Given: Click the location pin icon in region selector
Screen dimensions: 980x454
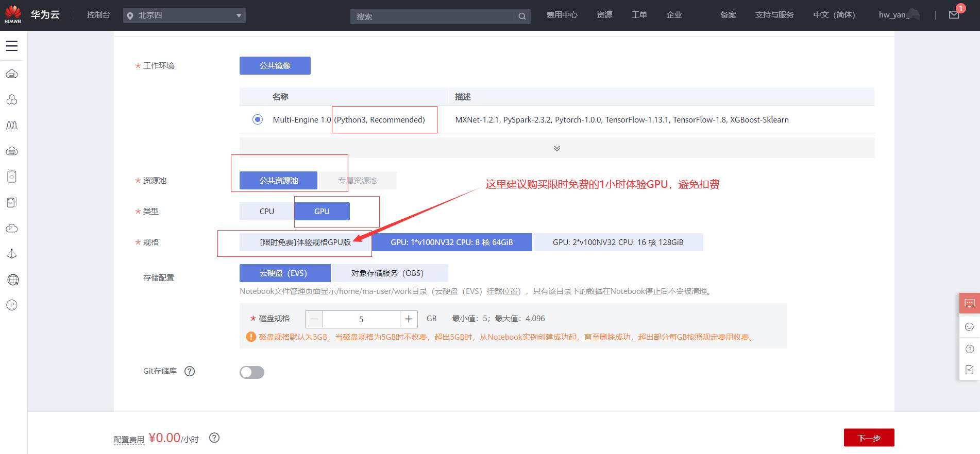Looking at the screenshot, I should (x=130, y=16).
